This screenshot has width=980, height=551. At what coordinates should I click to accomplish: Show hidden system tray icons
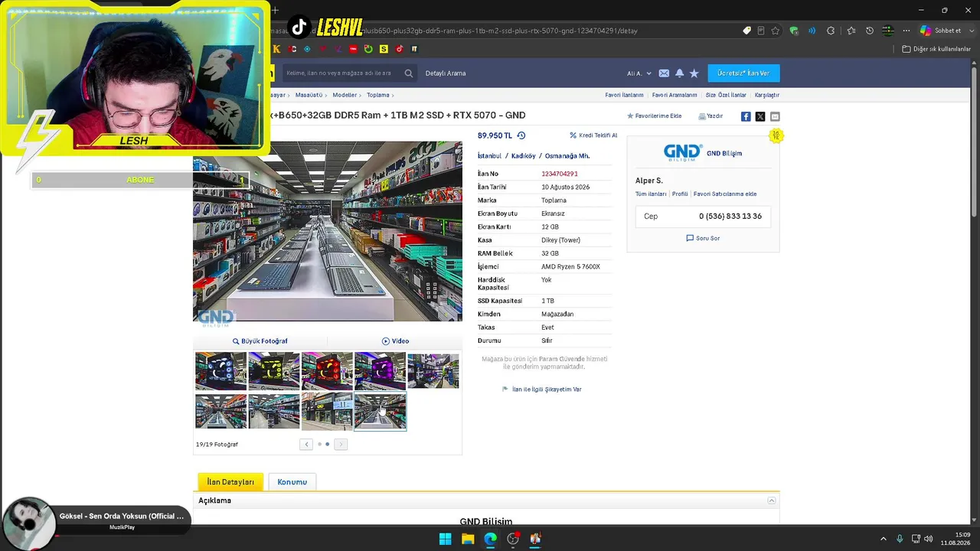(883, 539)
